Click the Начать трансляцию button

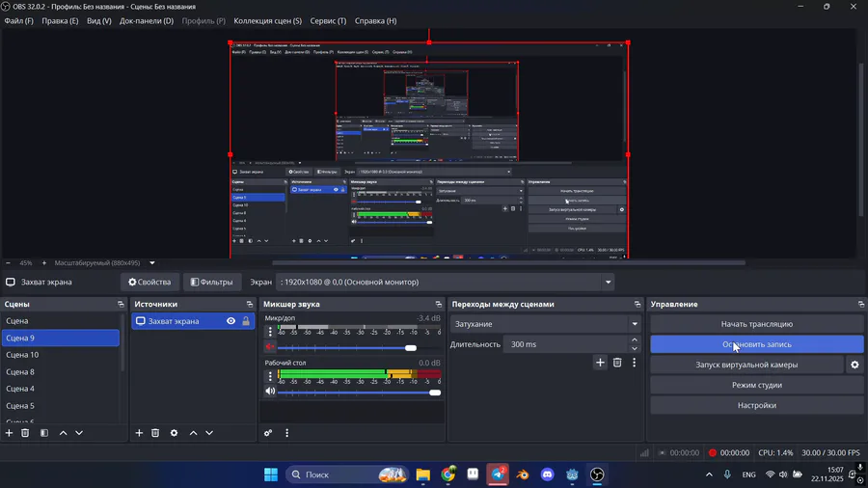[x=756, y=324]
